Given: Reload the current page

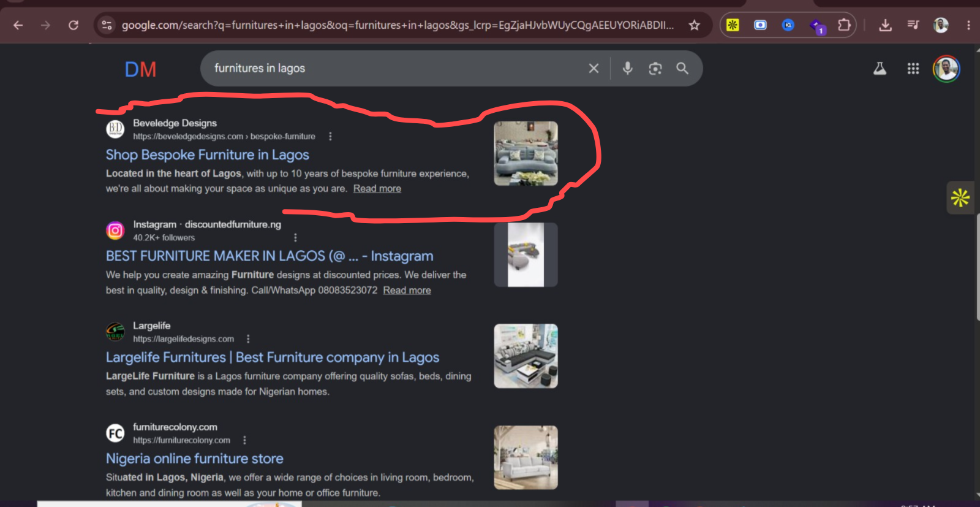Looking at the screenshot, I should 73,25.
